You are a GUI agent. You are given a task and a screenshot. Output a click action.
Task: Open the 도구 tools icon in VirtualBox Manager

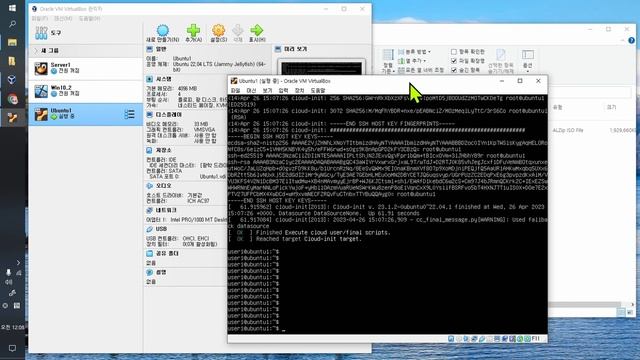[41, 33]
